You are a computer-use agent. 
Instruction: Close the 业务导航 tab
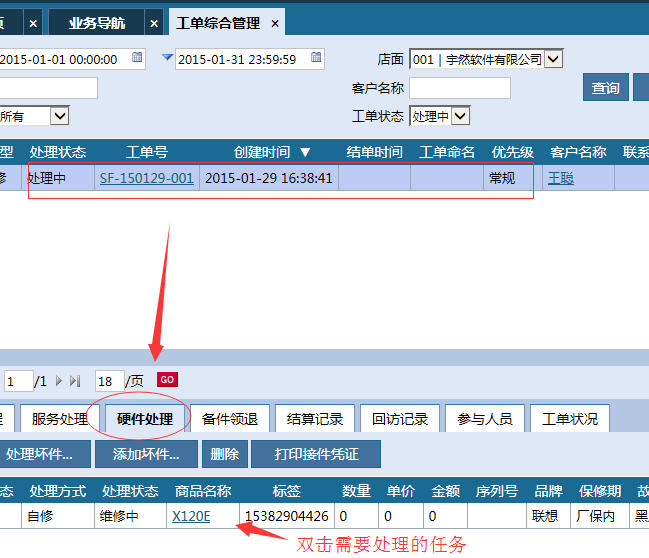(154, 24)
